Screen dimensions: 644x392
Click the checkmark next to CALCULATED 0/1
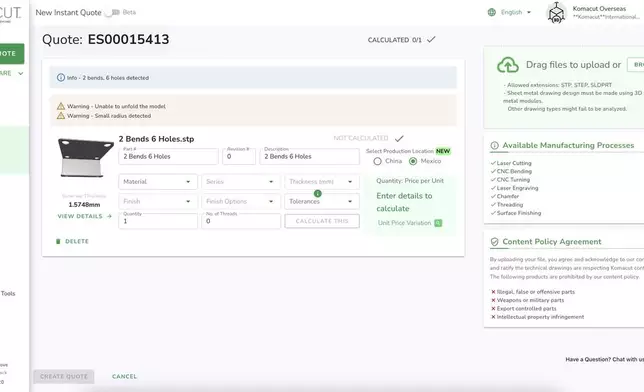point(431,39)
